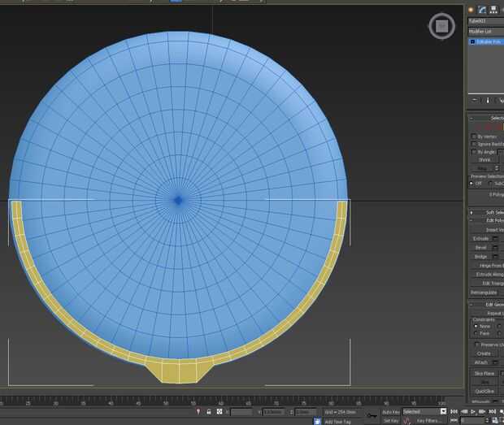Open the Create command panel tab
The height and width of the screenshot is (425, 504).
(x=471, y=10)
